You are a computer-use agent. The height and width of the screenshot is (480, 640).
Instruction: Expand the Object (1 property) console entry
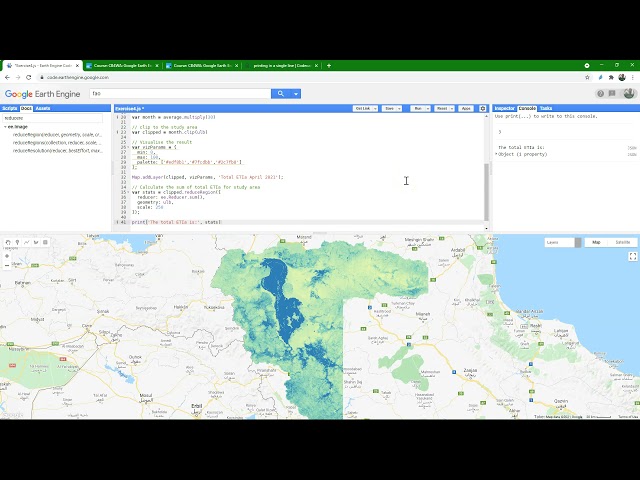click(x=496, y=154)
